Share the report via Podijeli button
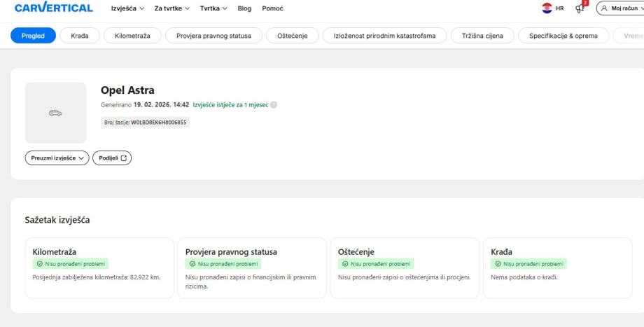644x327 pixels. (x=112, y=158)
